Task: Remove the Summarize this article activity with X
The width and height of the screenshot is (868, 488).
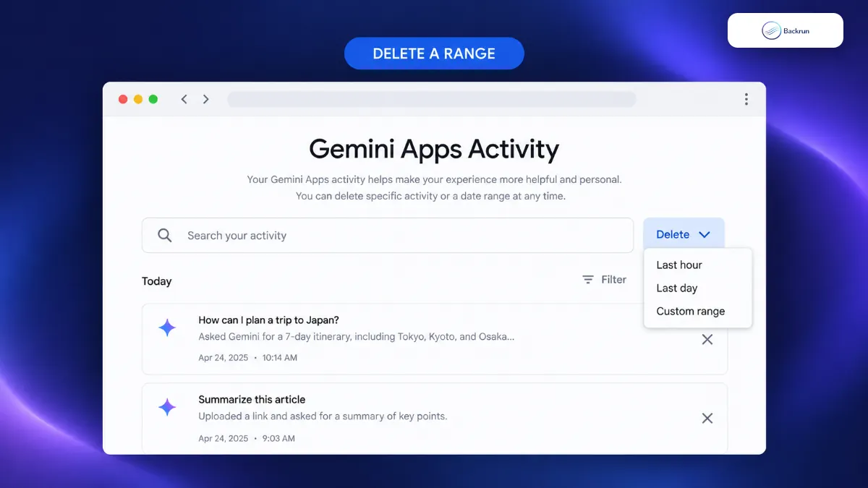Action: point(707,418)
